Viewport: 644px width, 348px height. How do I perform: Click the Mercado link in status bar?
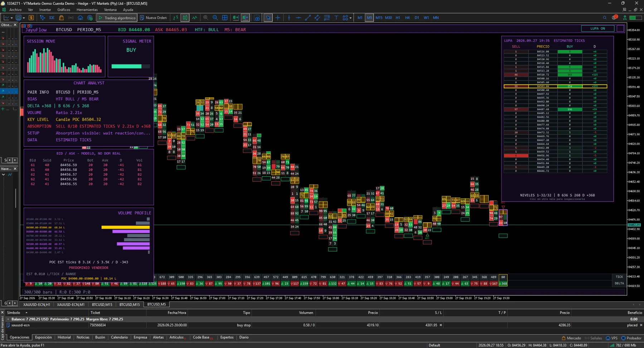pos(571,338)
